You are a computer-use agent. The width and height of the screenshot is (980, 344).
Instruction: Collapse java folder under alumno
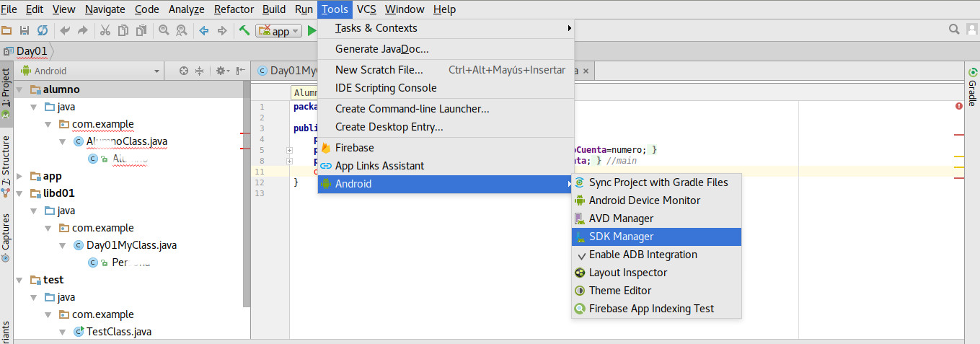tap(35, 107)
